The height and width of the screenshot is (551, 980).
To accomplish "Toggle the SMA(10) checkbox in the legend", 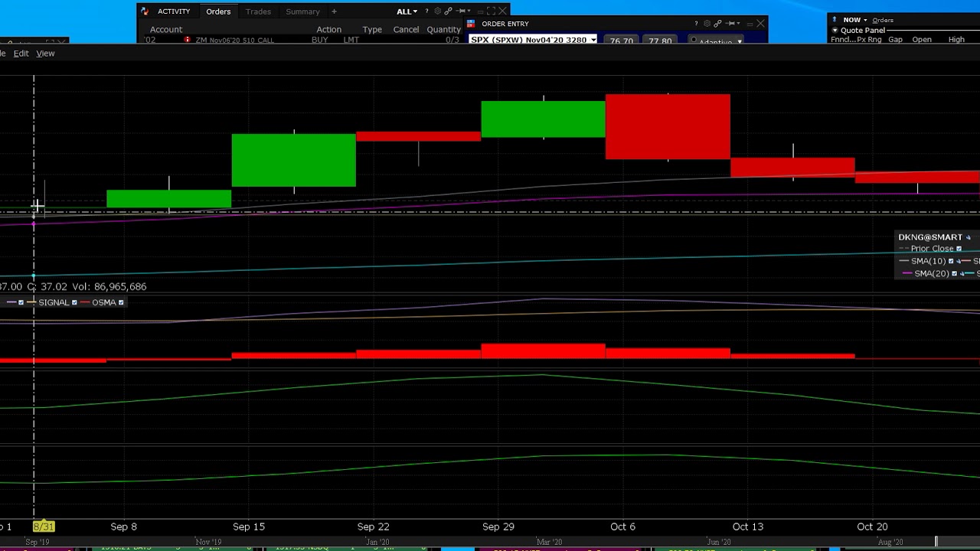I will tap(951, 261).
